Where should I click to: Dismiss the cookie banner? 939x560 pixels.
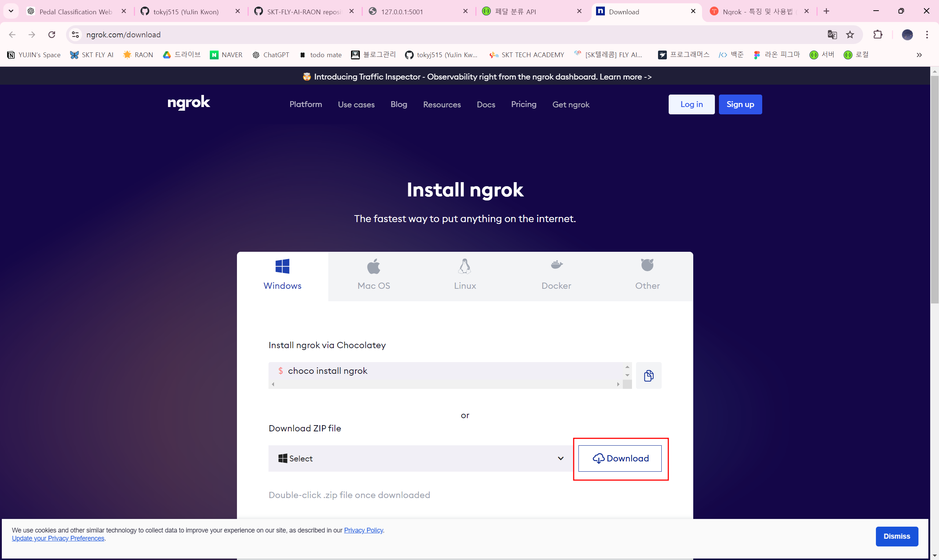click(x=896, y=536)
